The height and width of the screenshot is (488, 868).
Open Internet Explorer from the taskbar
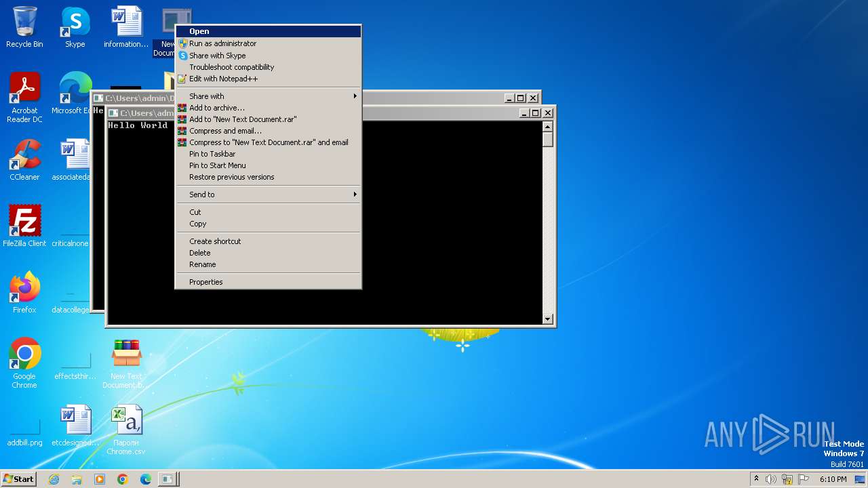click(54, 479)
